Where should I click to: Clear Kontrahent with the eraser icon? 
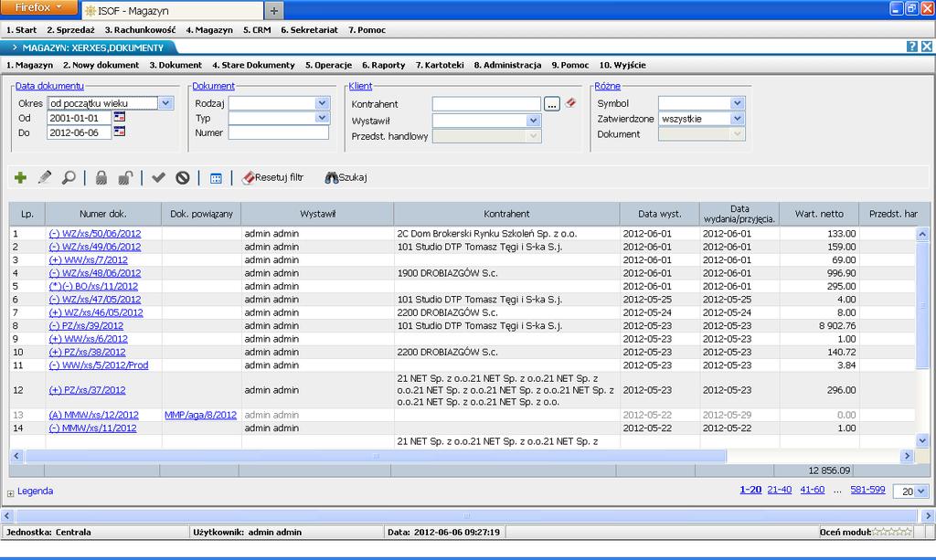coord(570,103)
